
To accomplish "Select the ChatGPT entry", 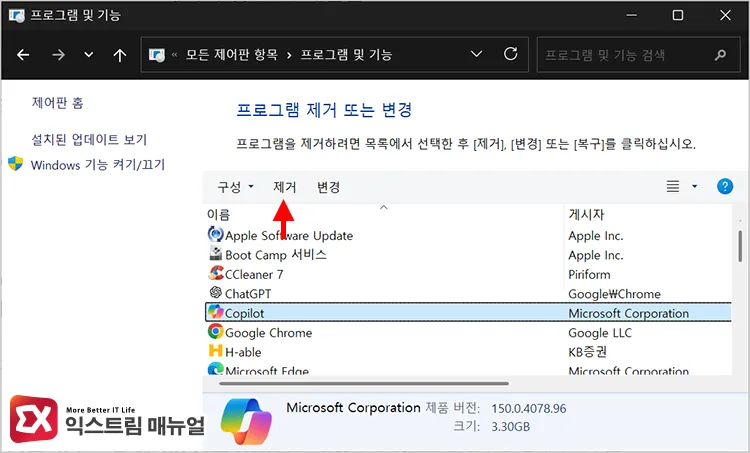I will point(248,294).
